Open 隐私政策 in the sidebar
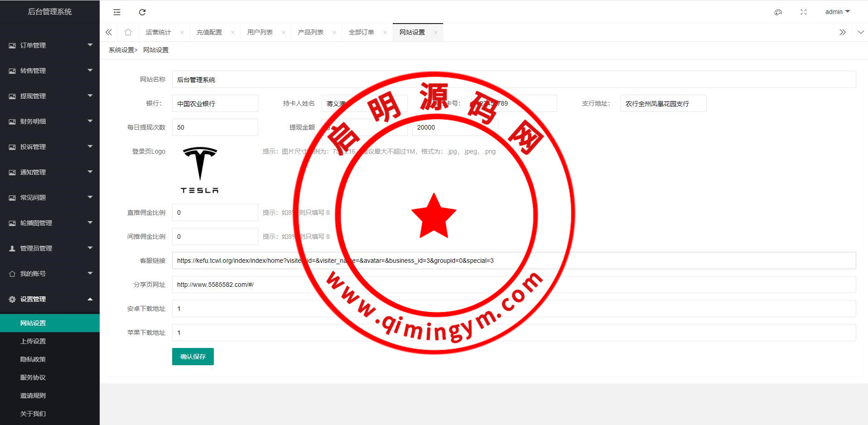 tap(33, 359)
